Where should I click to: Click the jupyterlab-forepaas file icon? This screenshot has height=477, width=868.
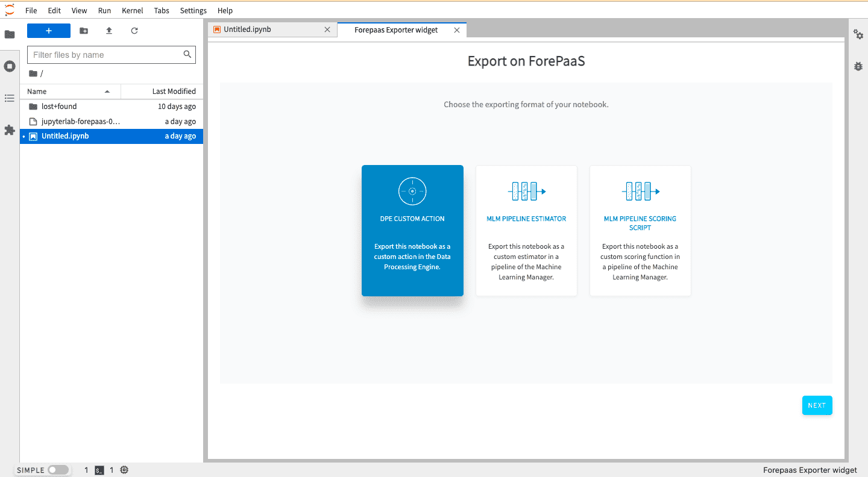pyautogui.click(x=33, y=121)
